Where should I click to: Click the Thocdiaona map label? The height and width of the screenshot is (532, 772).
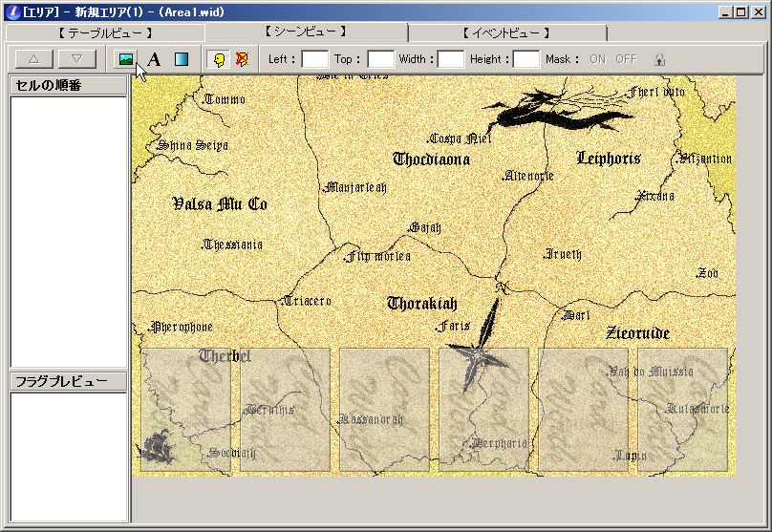(431, 159)
